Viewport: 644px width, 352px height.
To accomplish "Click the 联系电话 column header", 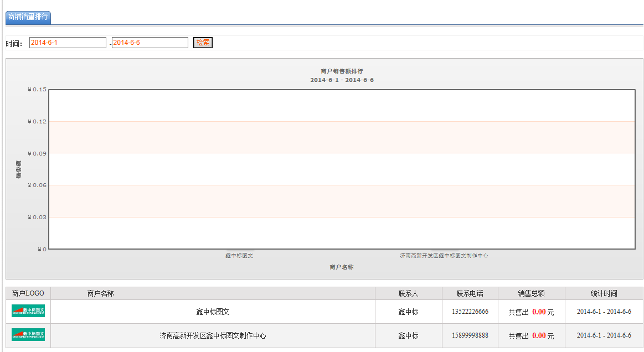I will tap(470, 293).
